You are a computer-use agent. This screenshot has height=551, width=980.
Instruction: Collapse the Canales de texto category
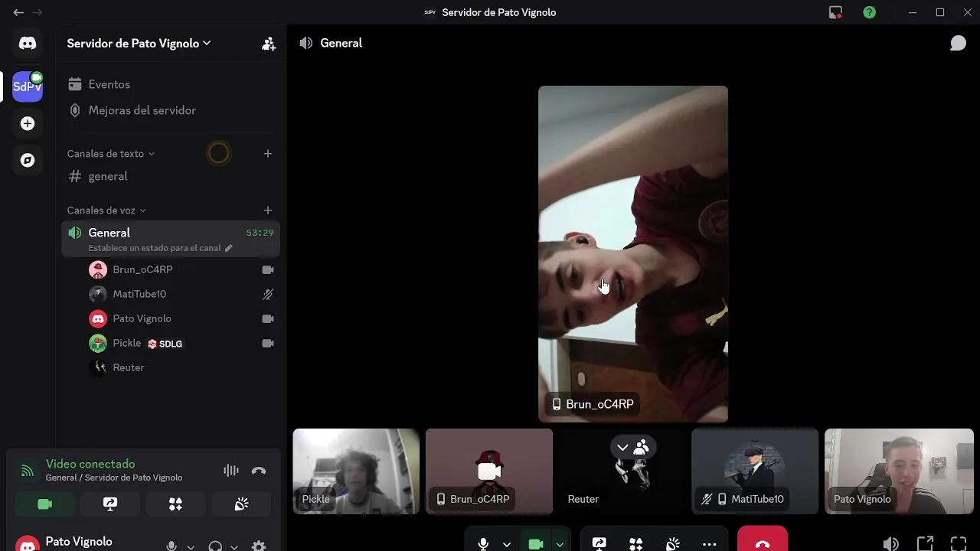click(x=111, y=153)
